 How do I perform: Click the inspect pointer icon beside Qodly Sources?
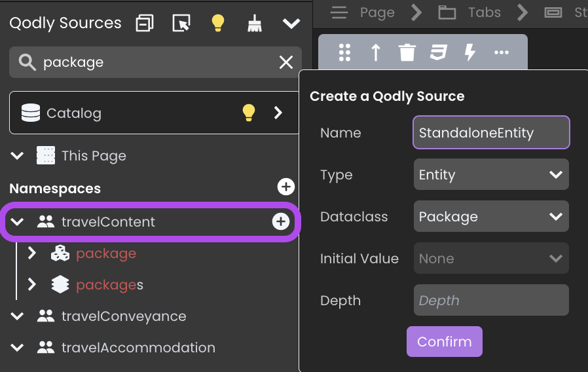tap(181, 23)
